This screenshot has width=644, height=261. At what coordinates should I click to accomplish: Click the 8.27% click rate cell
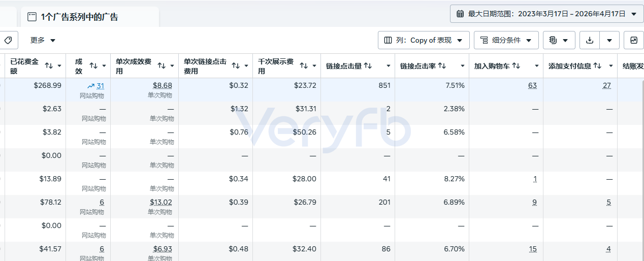pyautogui.click(x=455, y=179)
